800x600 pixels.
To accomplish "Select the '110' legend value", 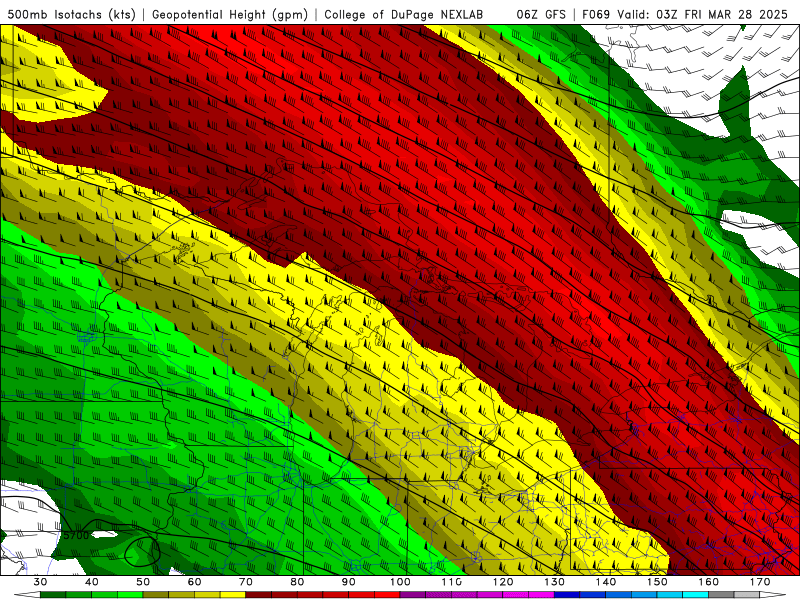I will (452, 582).
